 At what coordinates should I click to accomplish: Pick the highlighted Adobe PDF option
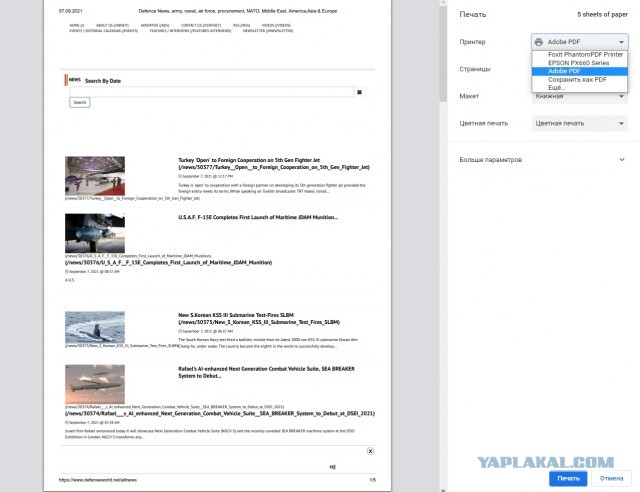click(566, 71)
